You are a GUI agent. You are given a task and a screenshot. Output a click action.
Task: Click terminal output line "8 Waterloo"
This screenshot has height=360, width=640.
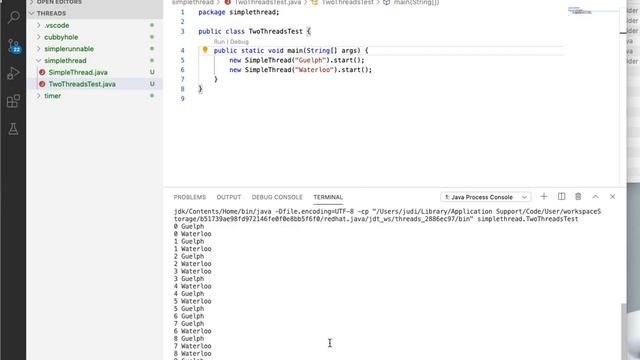192,353
